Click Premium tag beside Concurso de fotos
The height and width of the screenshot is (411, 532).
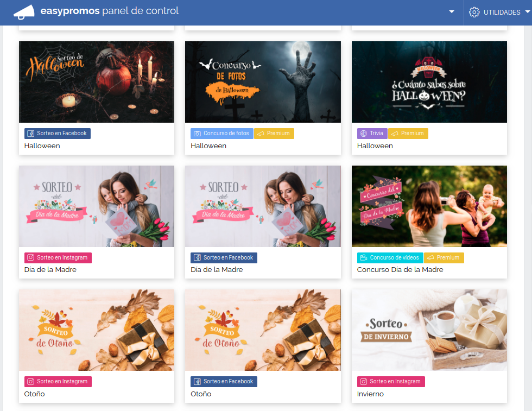tap(274, 134)
